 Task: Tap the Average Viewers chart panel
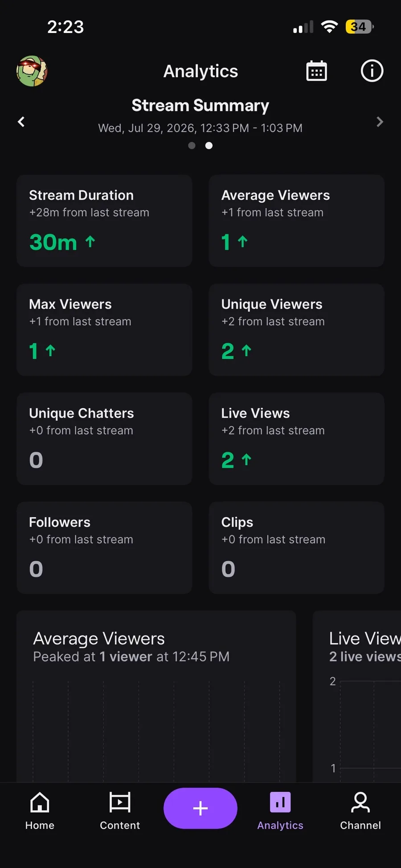[156, 696]
